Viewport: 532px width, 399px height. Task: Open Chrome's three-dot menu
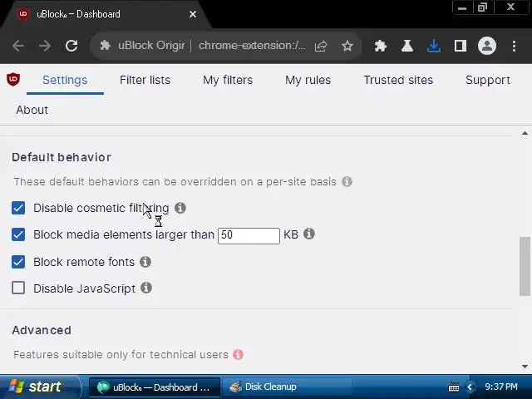[x=514, y=46]
